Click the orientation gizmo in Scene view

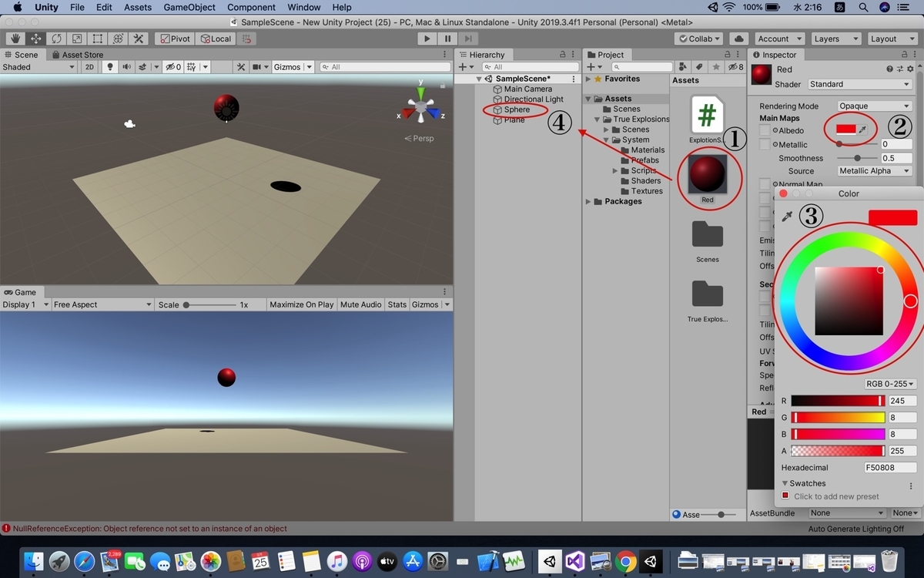pyautogui.click(x=420, y=106)
